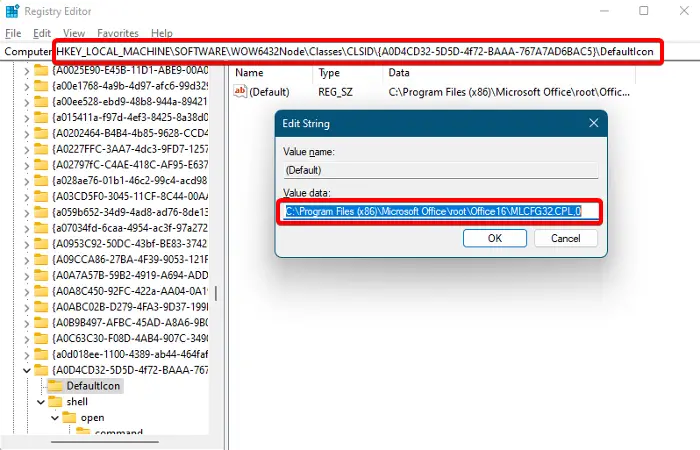Click OK in Edit String dialog
The height and width of the screenshot is (450, 700).
(495, 238)
